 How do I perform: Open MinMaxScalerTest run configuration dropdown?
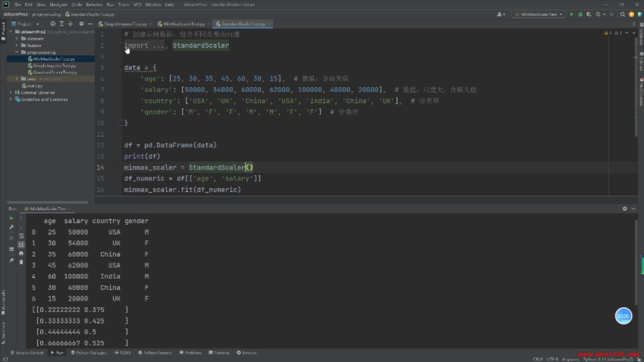539,14
